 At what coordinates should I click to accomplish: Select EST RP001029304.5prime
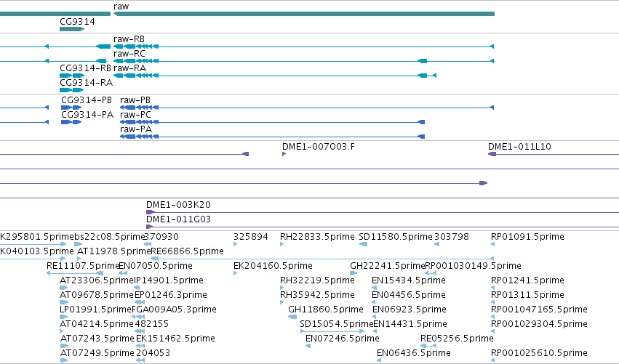point(539,324)
